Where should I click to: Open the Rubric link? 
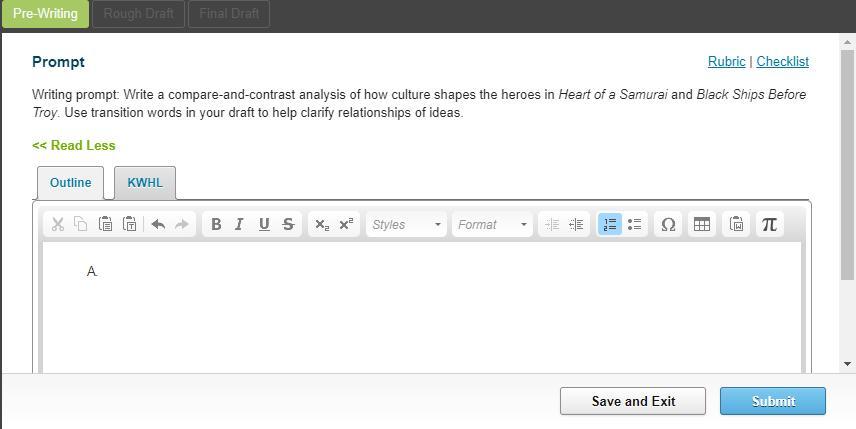pos(726,62)
